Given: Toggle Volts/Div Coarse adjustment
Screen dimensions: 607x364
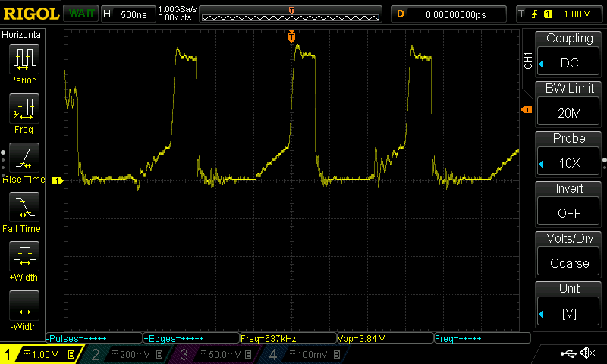Looking at the screenshot, I should 569,254.
